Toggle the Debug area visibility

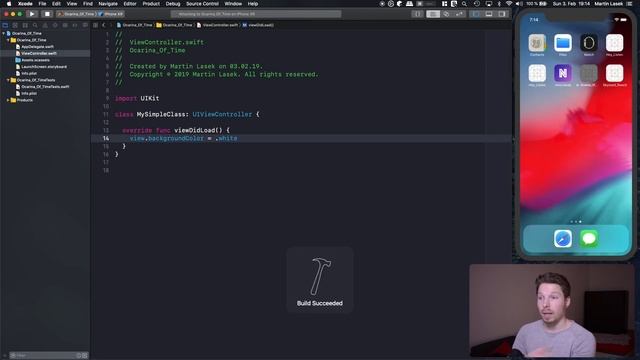pyautogui.click(x=489, y=14)
